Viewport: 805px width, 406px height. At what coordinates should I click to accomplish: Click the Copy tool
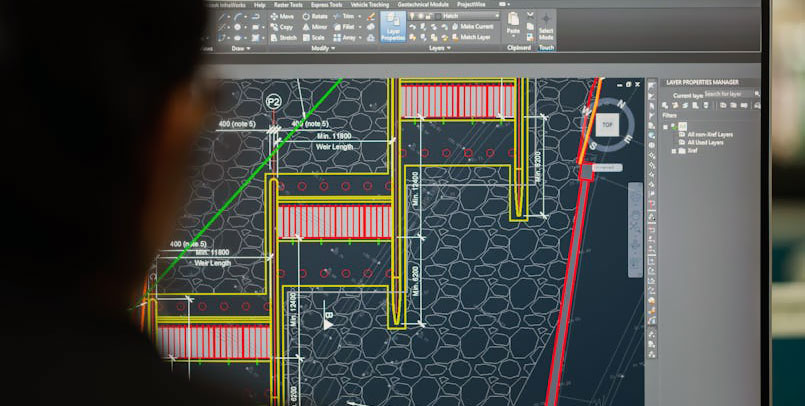(x=282, y=27)
